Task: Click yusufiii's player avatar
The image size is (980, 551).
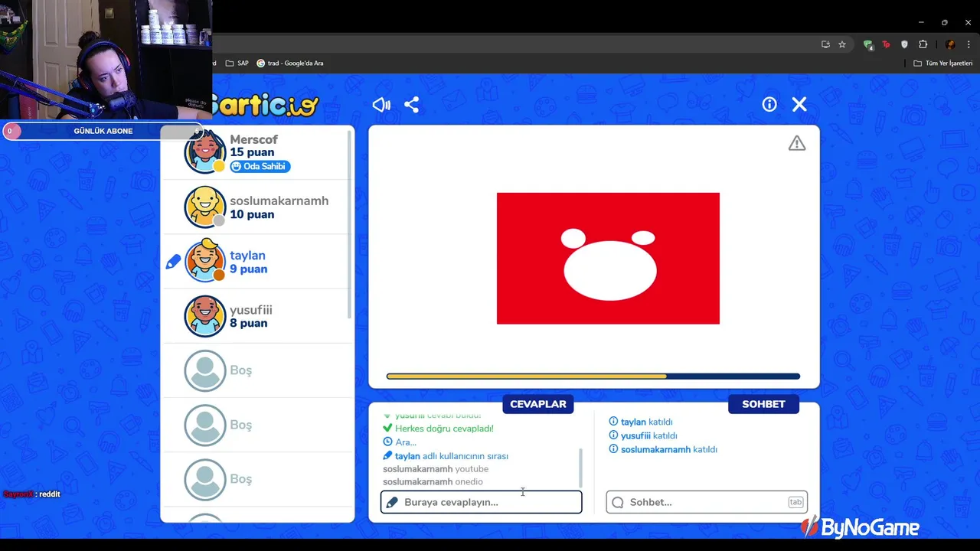Action: coord(205,315)
